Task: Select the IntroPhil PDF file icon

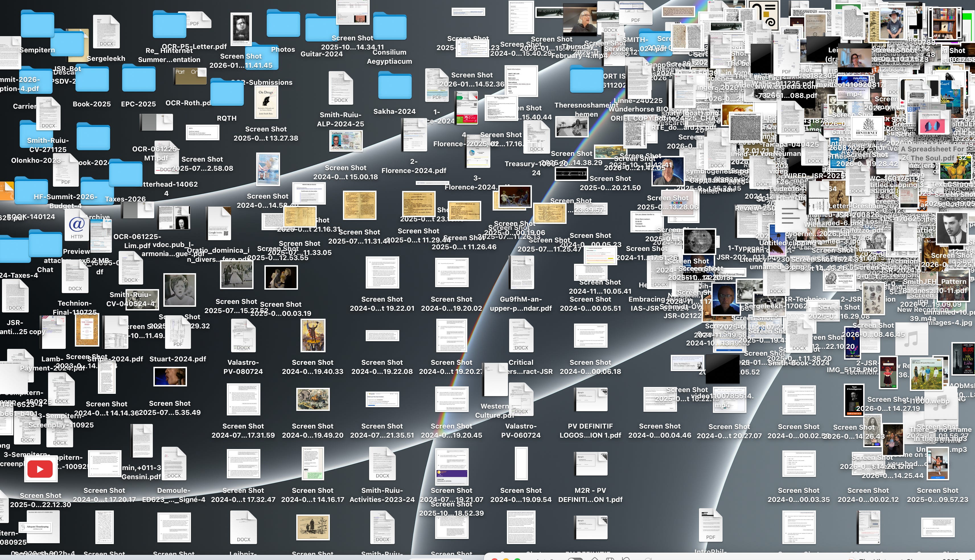Action: click(x=710, y=525)
